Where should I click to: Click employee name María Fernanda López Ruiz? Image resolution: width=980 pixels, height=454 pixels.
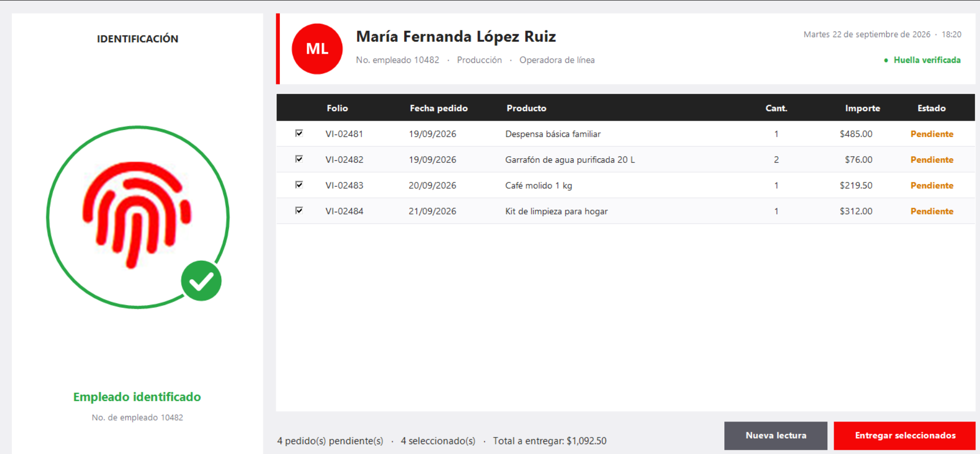(456, 37)
